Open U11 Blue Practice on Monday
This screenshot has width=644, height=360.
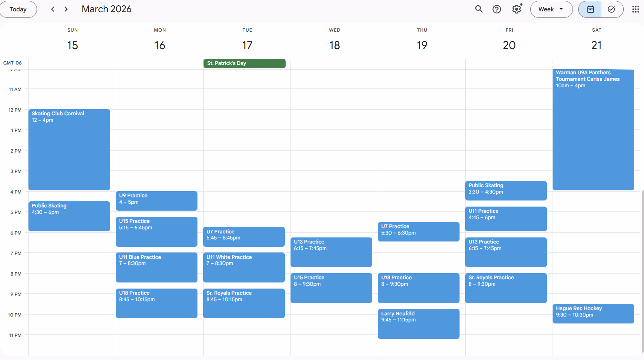(156, 267)
